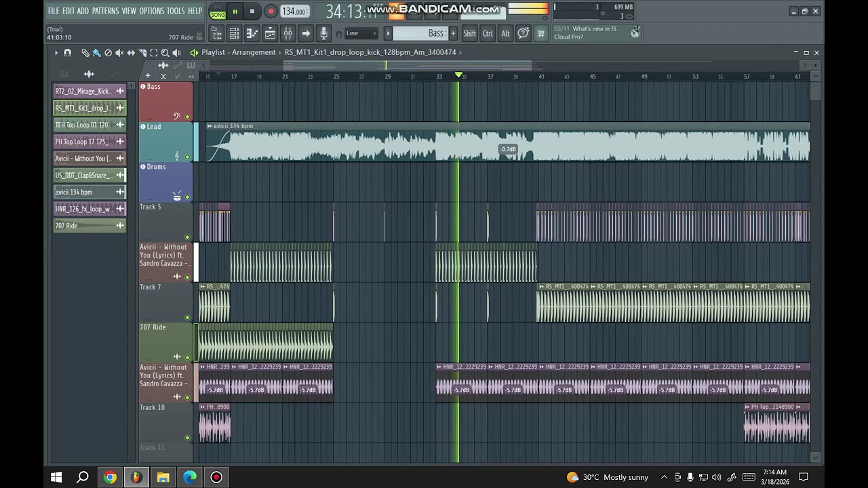Open the PATTERNS menu
Image resolution: width=868 pixels, height=488 pixels.
tap(105, 11)
